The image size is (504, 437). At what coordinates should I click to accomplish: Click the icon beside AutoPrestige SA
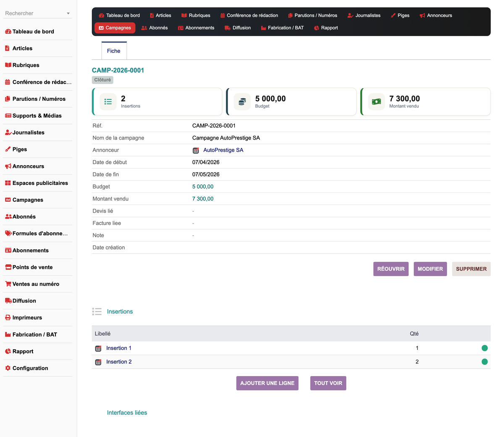(x=196, y=150)
